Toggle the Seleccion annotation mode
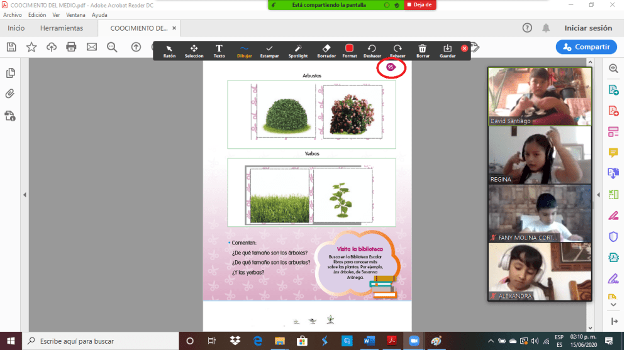The width and height of the screenshot is (644, 350). tap(194, 51)
